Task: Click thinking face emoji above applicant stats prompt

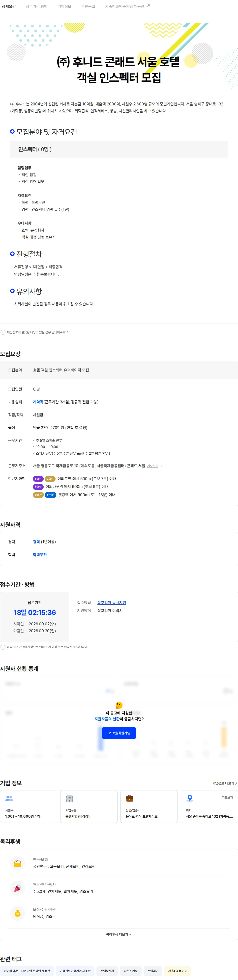Action: tap(119, 705)
